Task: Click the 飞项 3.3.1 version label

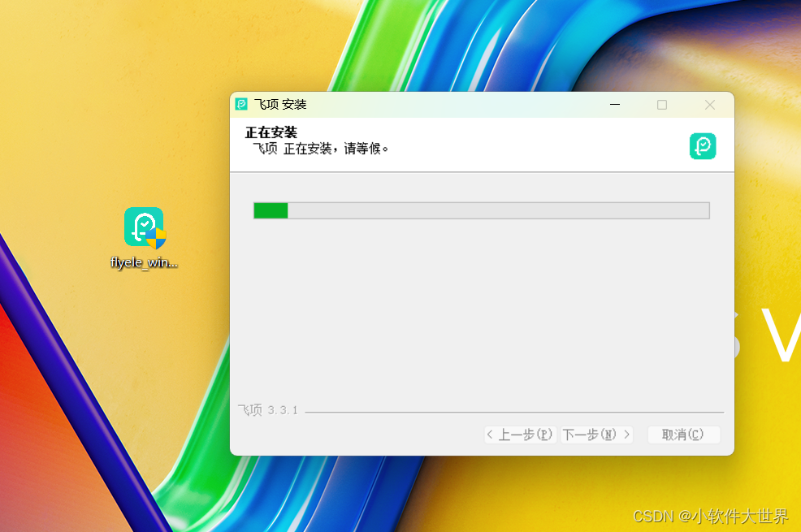Action: (x=268, y=410)
